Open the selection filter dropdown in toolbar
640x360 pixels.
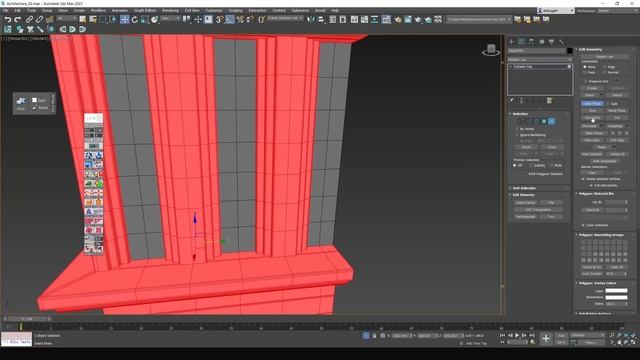[67, 19]
